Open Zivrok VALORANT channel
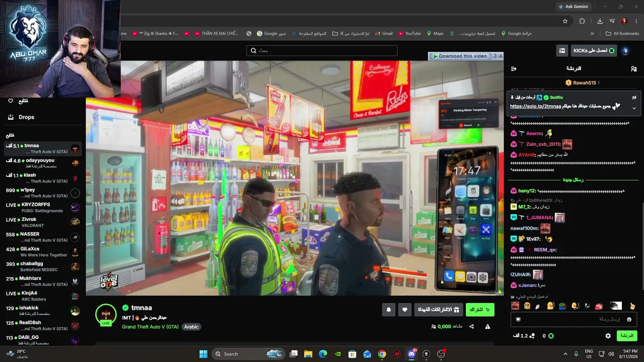644x362 pixels. pos(43,222)
